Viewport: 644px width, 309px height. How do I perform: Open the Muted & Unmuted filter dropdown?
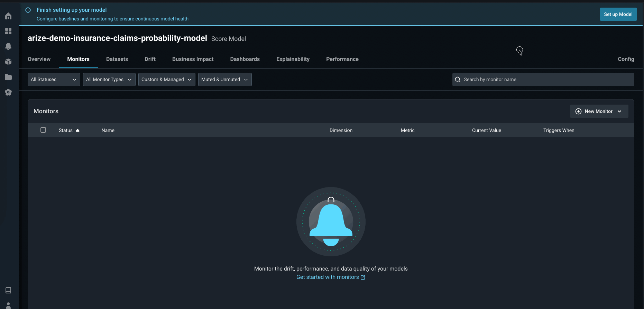click(225, 79)
